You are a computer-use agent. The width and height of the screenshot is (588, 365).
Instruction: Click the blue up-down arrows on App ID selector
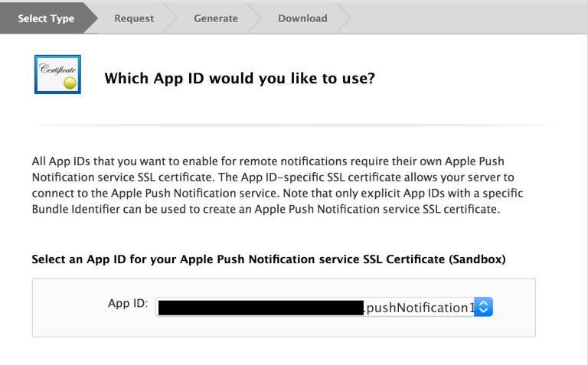(485, 308)
